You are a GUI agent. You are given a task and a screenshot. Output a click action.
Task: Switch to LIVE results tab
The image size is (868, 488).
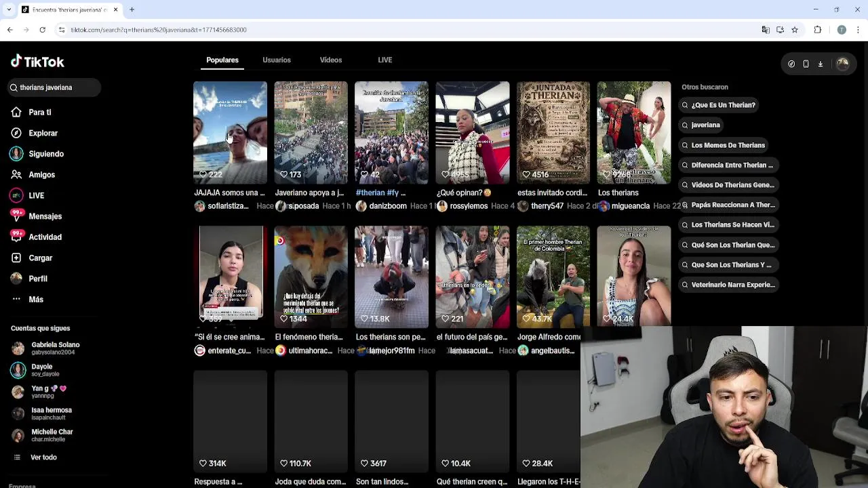(385, 60)
